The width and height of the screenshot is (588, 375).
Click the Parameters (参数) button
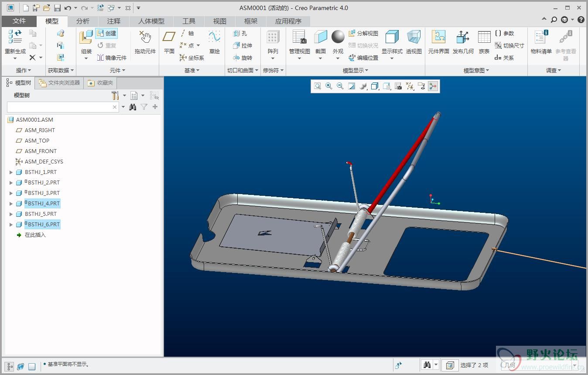coord(505,33)
